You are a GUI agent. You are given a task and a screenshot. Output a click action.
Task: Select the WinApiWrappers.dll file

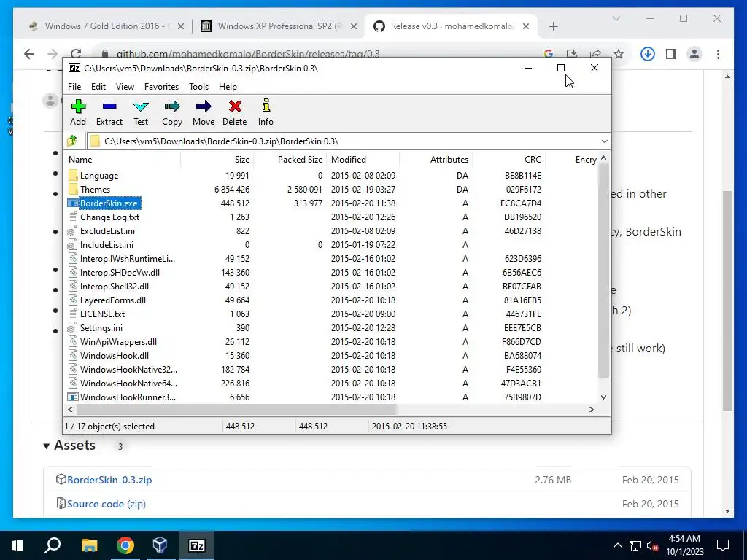[118, 342]
